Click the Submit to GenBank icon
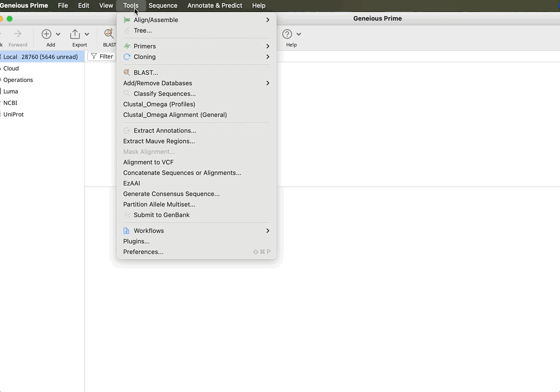560x392 pixels. click(x=127, y=215)
